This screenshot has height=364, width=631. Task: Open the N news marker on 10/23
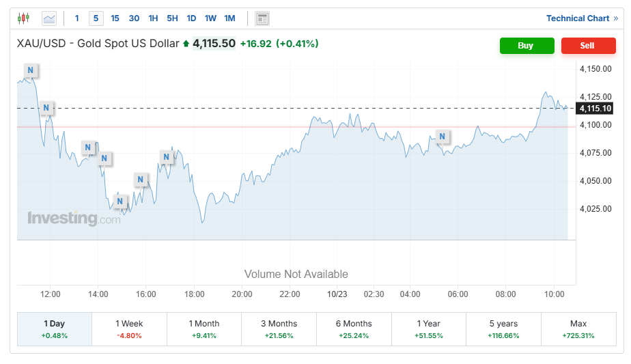pyautogui.click(x=443, y=137)
